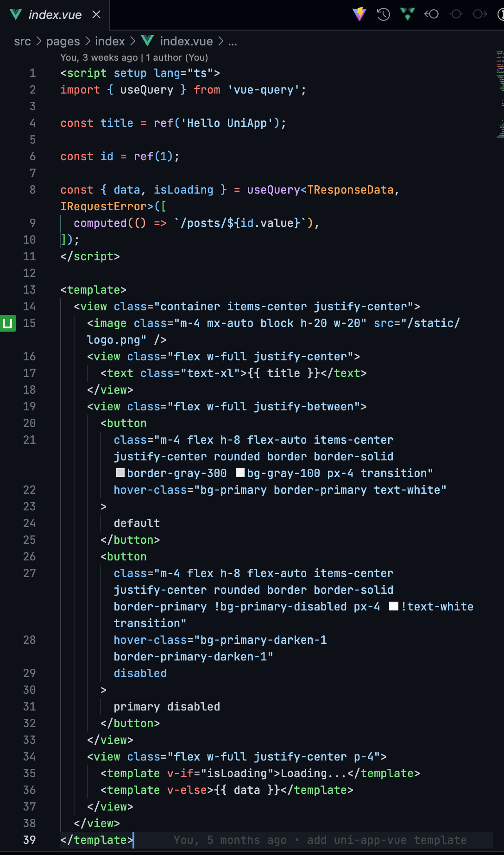Select line number 1 in the gutter
Viewport: 504px width, 855px height.
coord(32,73)
